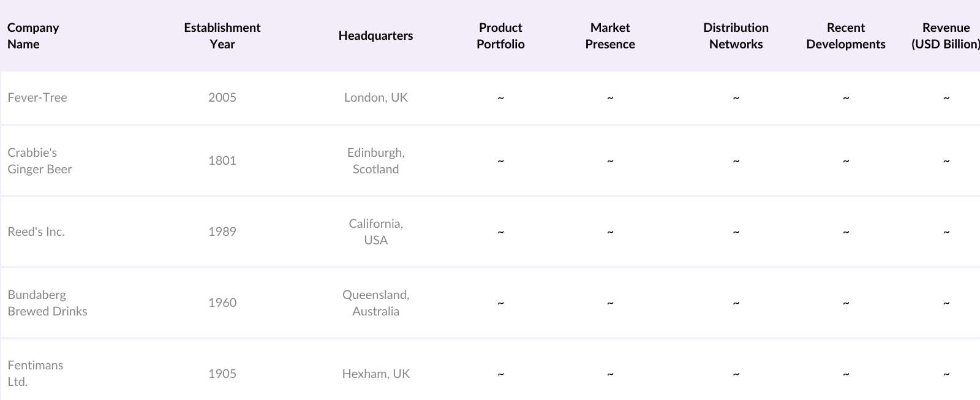Click the Distribution Networks column header

point(736,36)
